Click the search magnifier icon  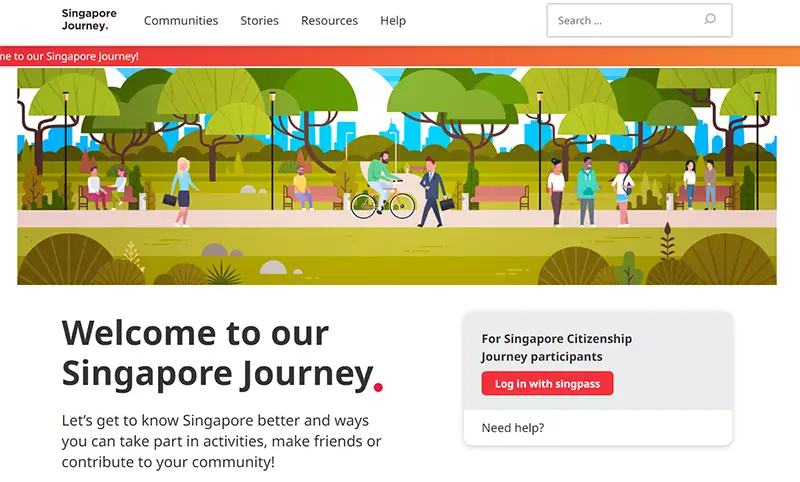pyautogui.click(x=710, y=19)
